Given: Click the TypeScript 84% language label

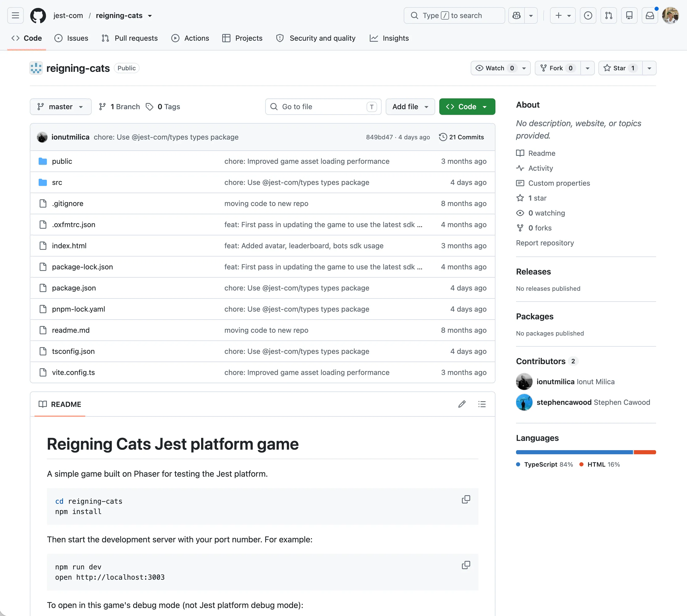Looking at the screenshot, I should [x=545, y=464].
